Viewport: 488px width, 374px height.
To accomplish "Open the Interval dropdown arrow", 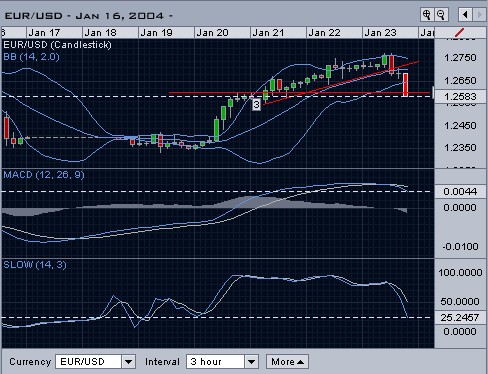I will coord(252,362).
